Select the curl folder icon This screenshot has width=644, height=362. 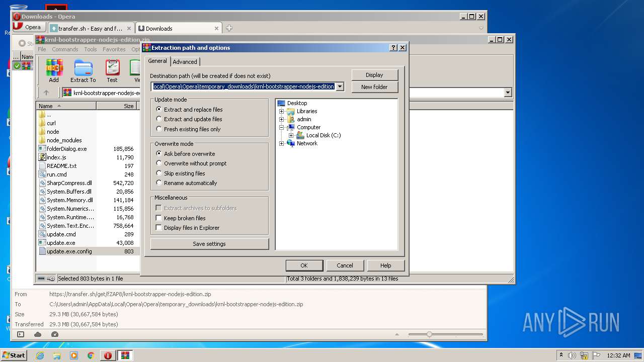pyautogui.click(x=42, y=123)
